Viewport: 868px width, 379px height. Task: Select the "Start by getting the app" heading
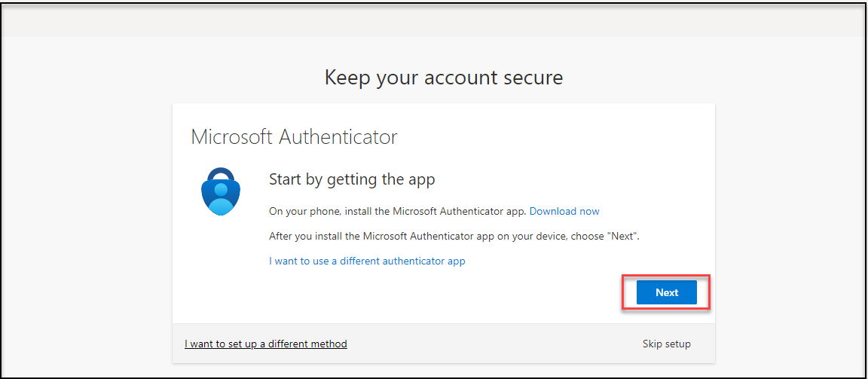(x=352, y=180)
